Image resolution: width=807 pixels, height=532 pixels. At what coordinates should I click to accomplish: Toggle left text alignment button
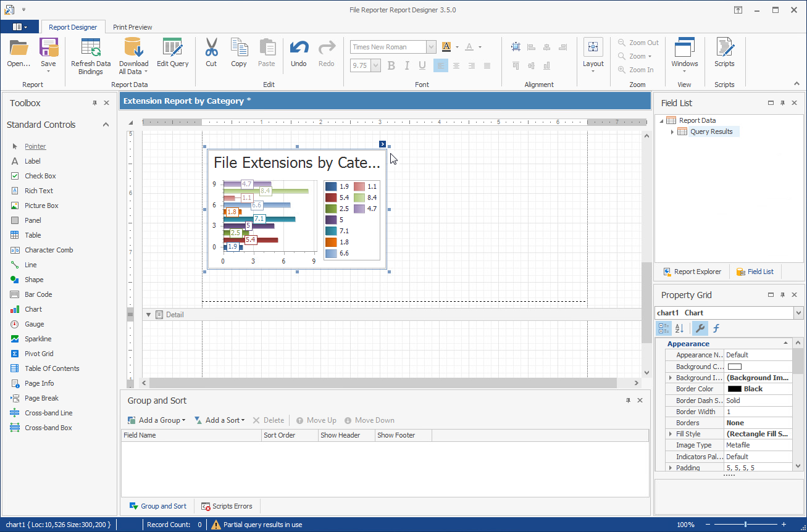[x=440, y=65]
